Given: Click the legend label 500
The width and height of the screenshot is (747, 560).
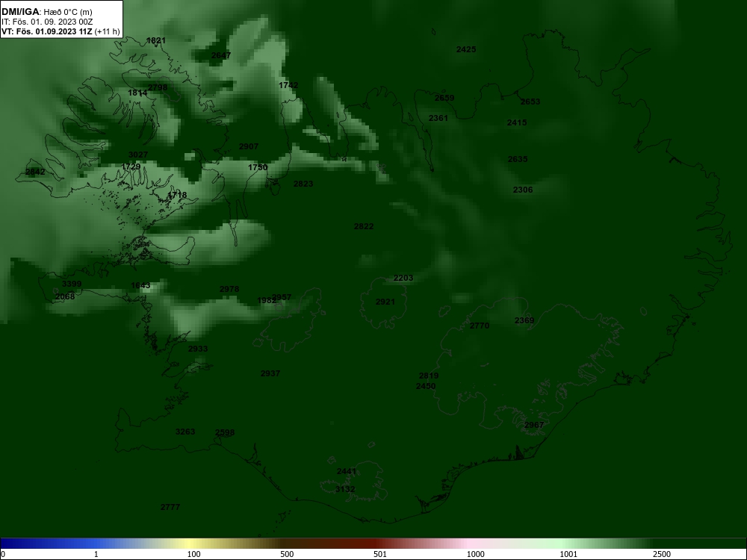Looking at the screenshot, I should [287, 554].
